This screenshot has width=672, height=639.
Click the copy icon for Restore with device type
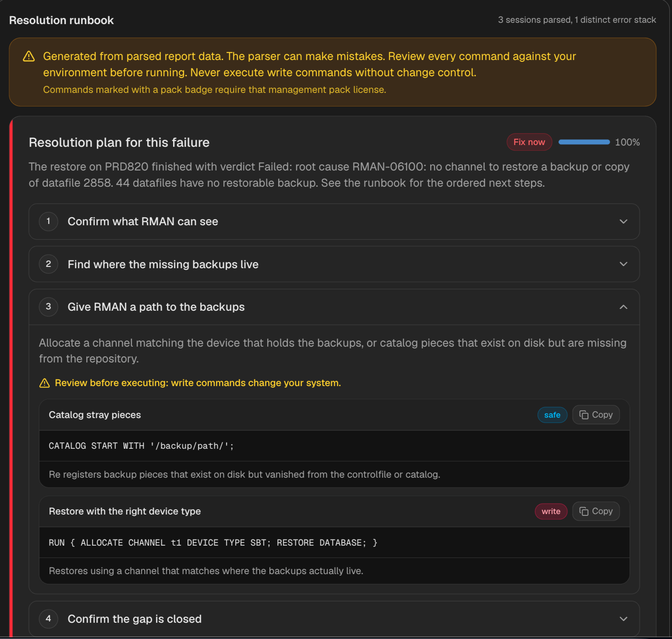(584, 511)
